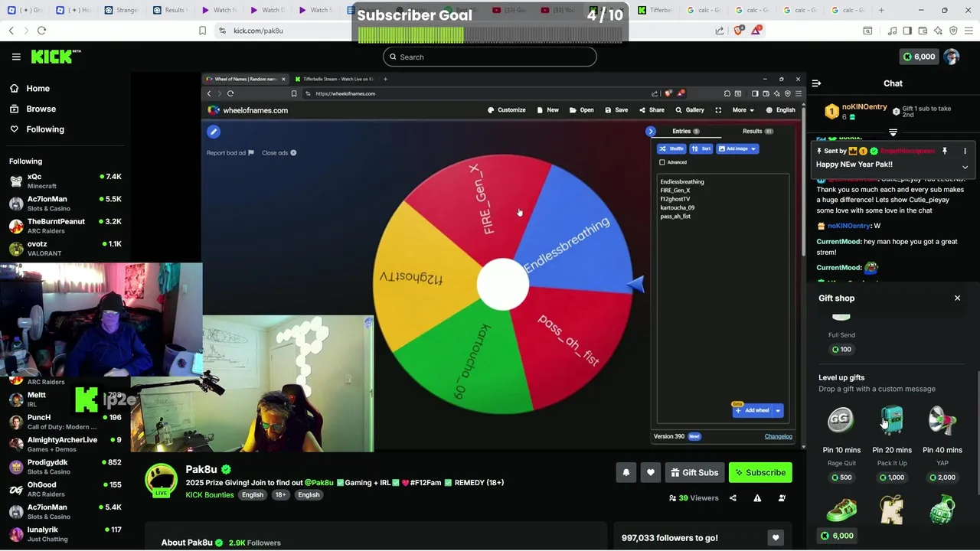Open Meltt IRL channel in sidebar
This screenshot has height=551, width=980.
click(x=65, y=399)
